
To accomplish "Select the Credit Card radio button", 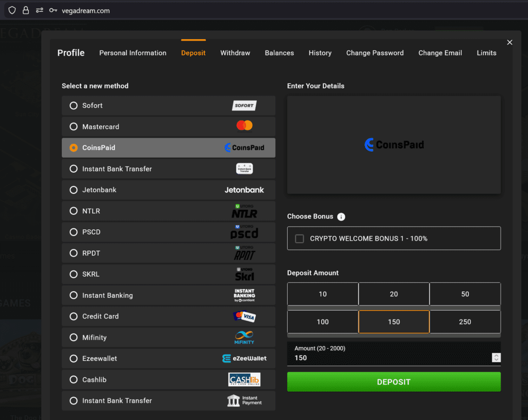I will coord(73,316).
